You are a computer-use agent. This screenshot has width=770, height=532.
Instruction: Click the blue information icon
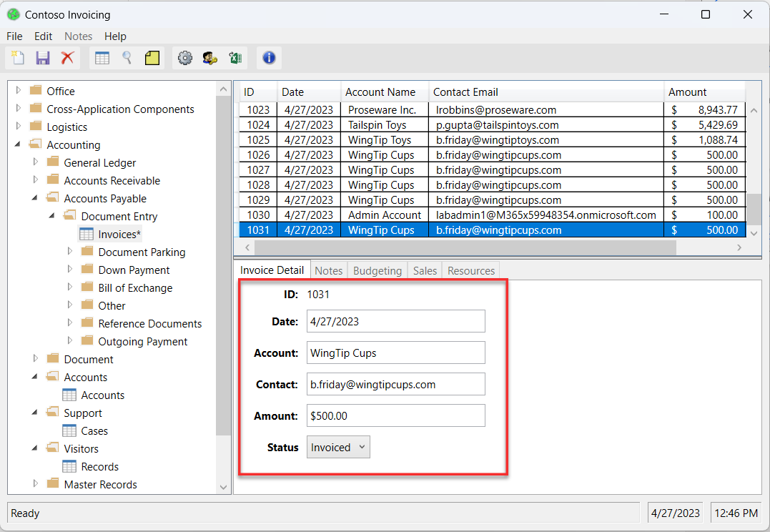269,59
